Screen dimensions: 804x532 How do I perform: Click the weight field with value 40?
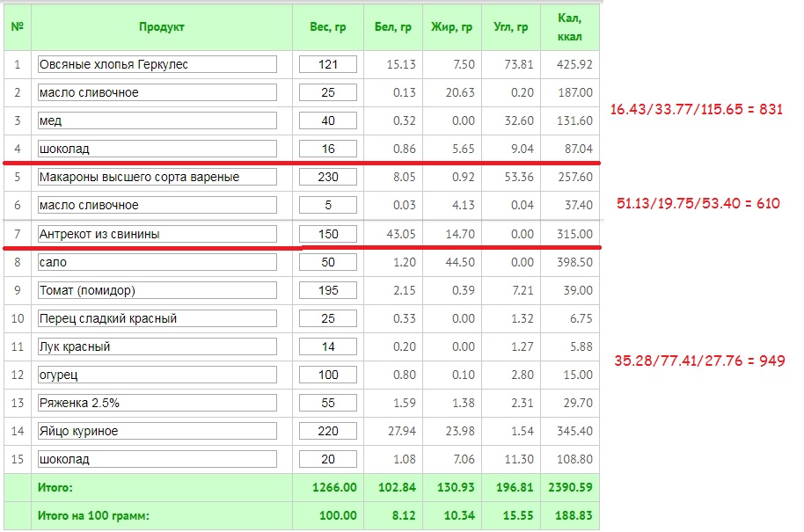pos(328,120)
